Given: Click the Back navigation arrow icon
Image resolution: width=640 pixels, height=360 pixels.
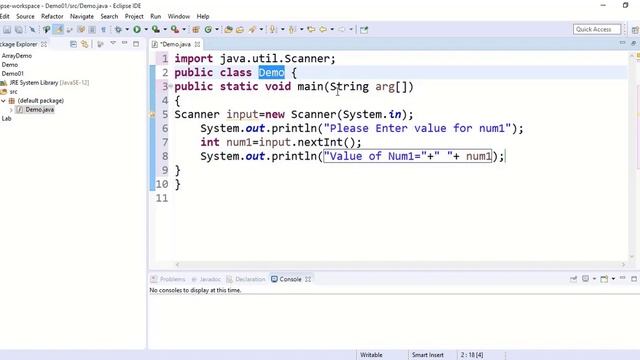Looking at the screenshot, I should tap(323, 29).
